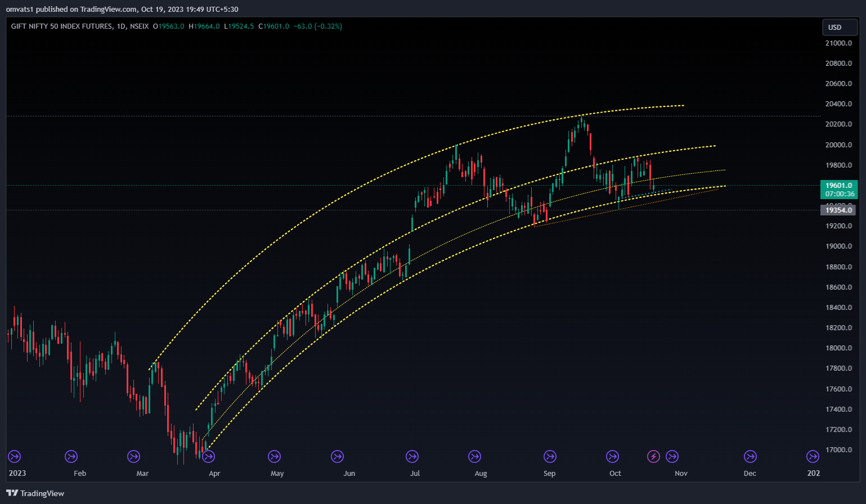Click the event marker icon just before Aug
The image size is (866, 504).
[x=474, y=456]
